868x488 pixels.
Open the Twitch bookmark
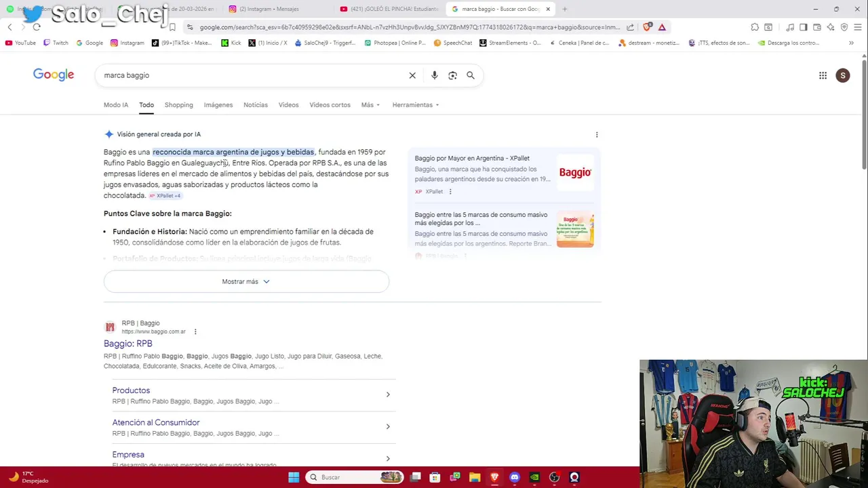(x=56, y=43)
